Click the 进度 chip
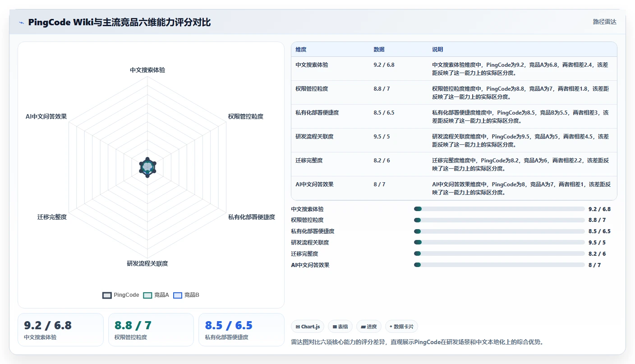Image resolution: width=635 pixels, height=364 pixels. pos(368,327)
